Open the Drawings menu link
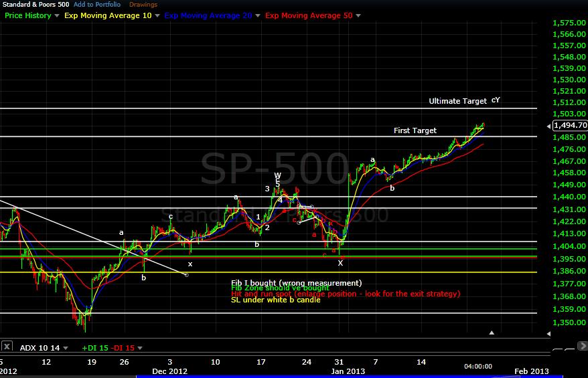Image resolution: width=588 pixels, height=378 pixels. tap(143, 5)
